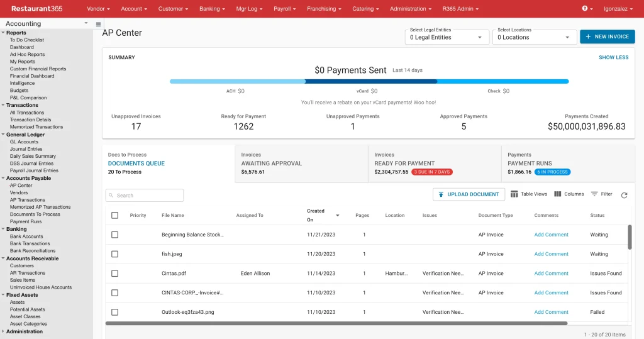644x339 pixels.
Task: Open the Banking top menu
Action: pyautogui.click(x=212, y=9)
